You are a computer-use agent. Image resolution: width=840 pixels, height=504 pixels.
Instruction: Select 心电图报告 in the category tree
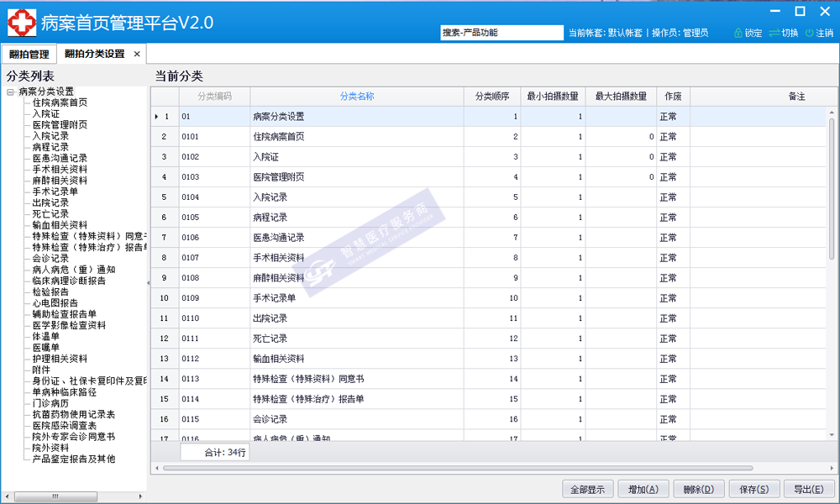(55, 303)
